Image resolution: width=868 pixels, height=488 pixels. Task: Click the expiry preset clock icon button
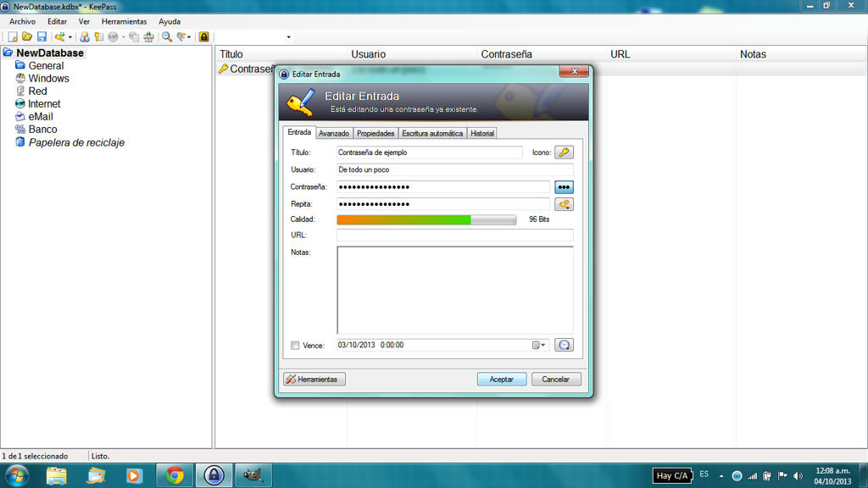[x=564, y=345]
